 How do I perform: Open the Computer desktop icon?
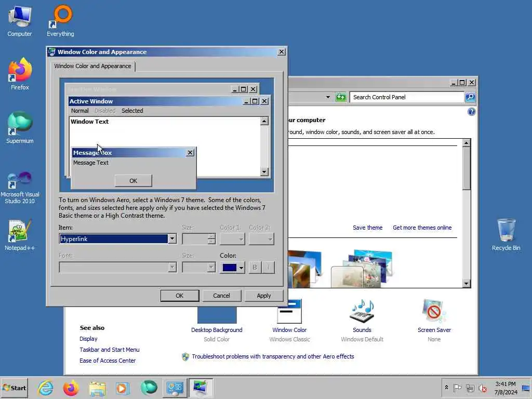20,21
